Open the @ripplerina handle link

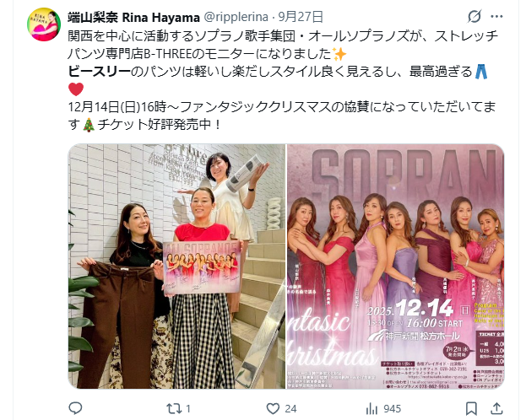point(236,17)
